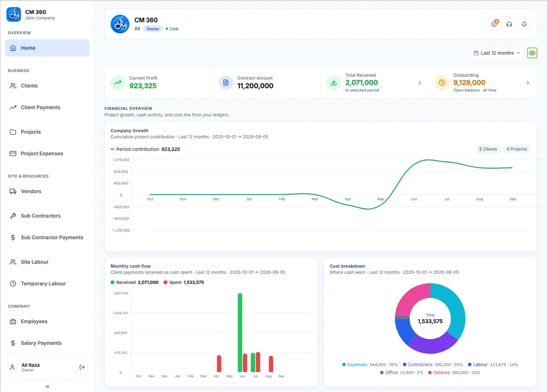Open Employees menu item
This screenshot has height=392, width=547.
pyautogui.click(x=47, y=321)
